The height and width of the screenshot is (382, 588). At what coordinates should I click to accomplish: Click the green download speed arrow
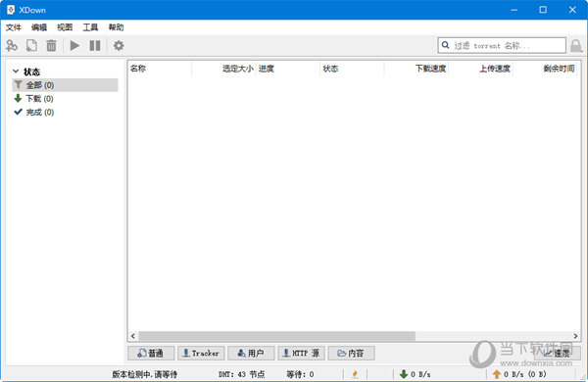click(404, 374)
